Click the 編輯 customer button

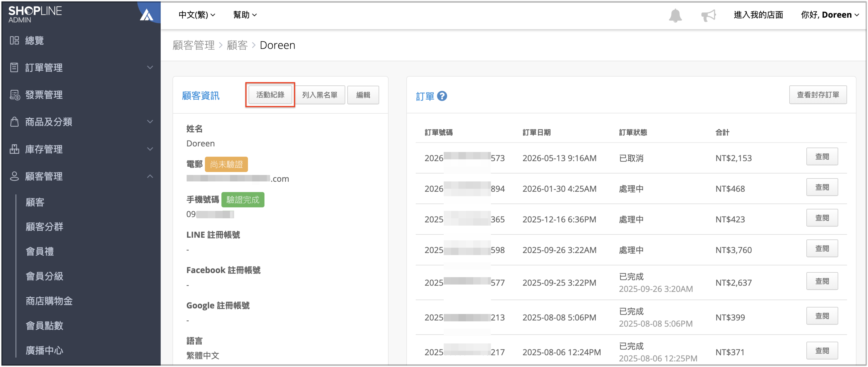[363, 95]
